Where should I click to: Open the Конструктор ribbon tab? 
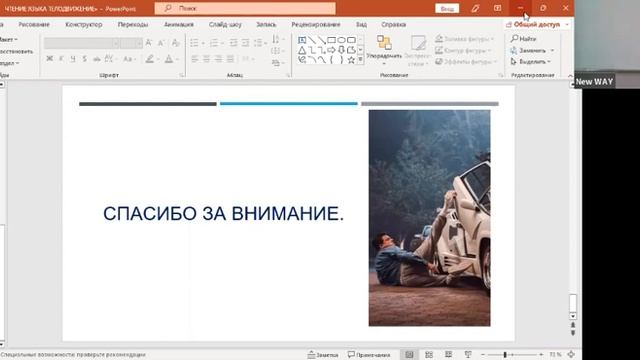click(x=84, y=24)
